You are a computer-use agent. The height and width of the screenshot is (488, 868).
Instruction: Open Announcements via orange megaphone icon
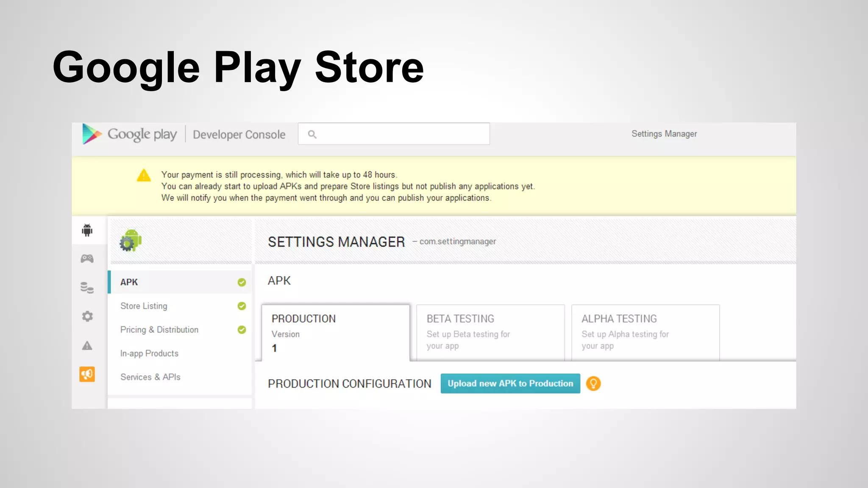87,374
